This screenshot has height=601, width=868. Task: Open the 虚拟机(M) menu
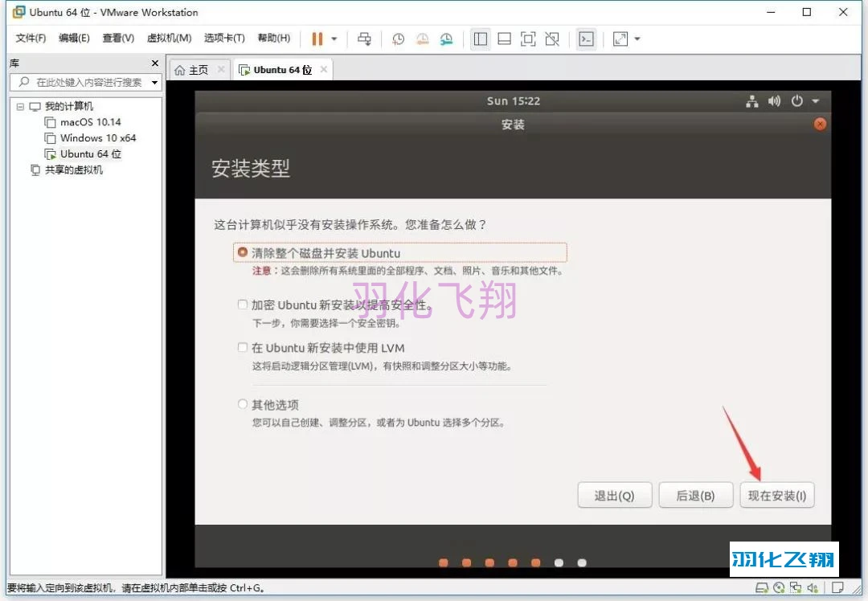[169, 38]
